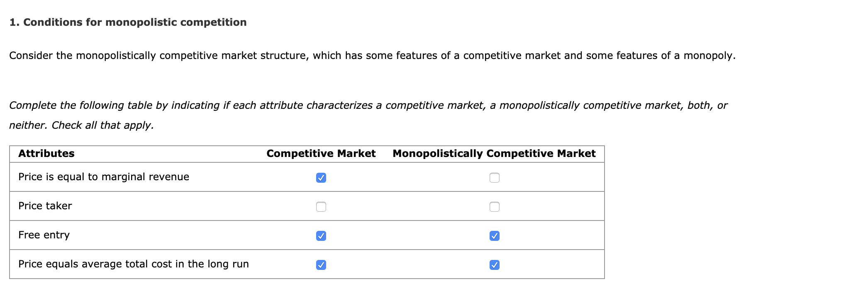Uncheck Competitive Market for price equals average total cost
Image resolution: width=868 pixels, height=294 pixels.
pyautogui.click(x=322, y=264)
